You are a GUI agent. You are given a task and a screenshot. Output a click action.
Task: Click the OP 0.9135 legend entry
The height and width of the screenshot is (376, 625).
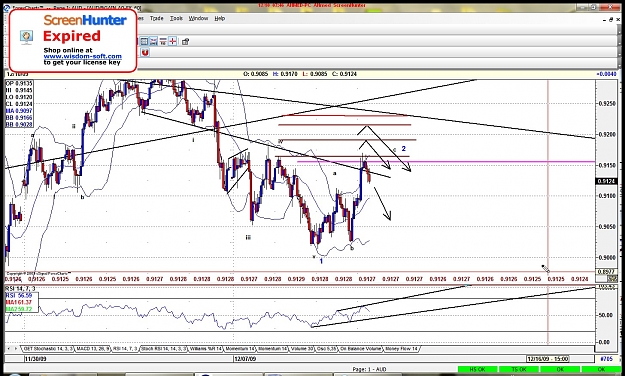(19, 83)
